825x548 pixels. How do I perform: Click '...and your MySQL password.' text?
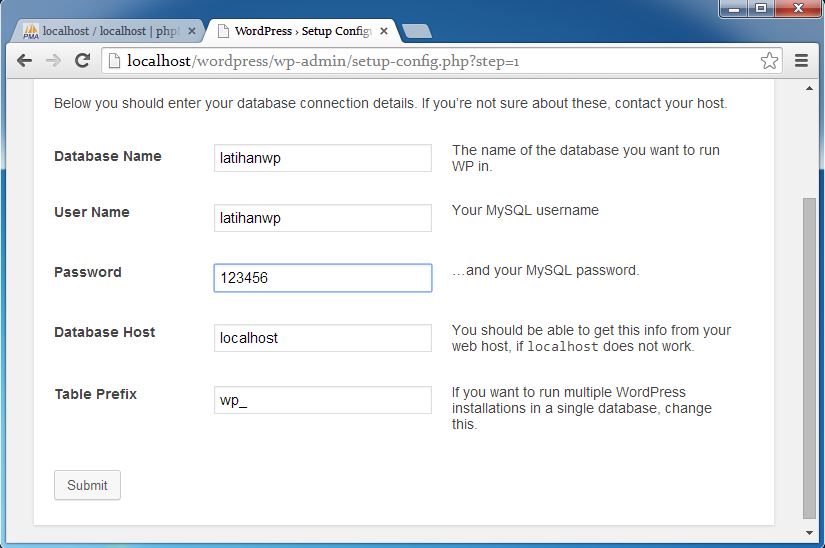(546, 270)
